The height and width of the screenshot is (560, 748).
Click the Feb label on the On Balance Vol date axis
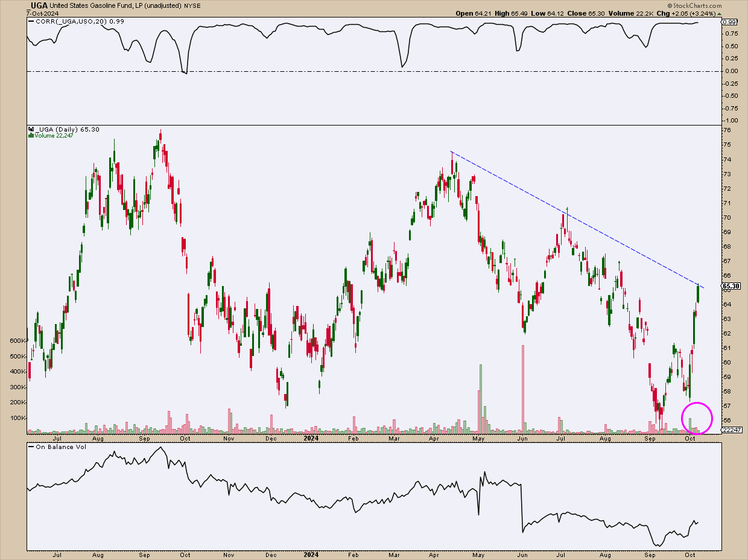pyautogui.click(x=353, y=555)
